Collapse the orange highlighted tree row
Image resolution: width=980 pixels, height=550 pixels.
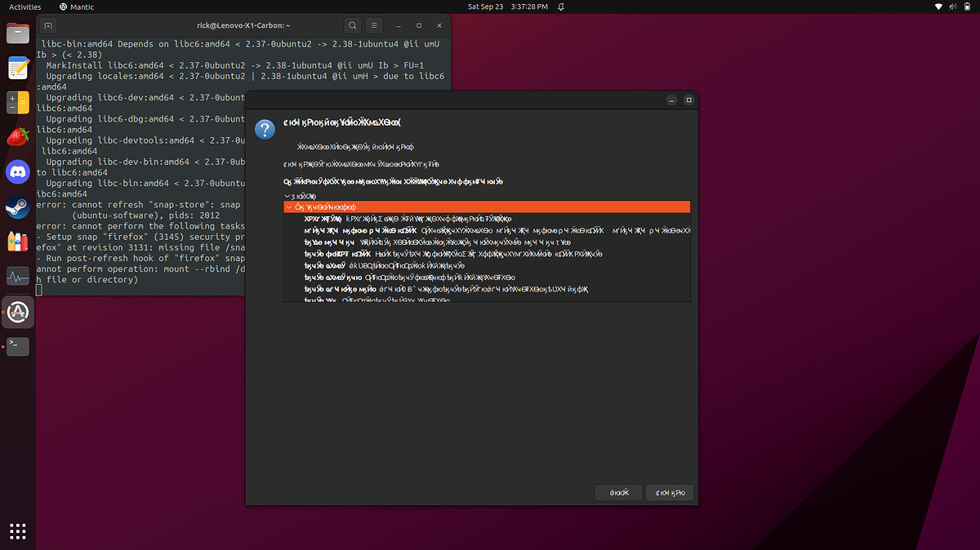coord(289,207)
